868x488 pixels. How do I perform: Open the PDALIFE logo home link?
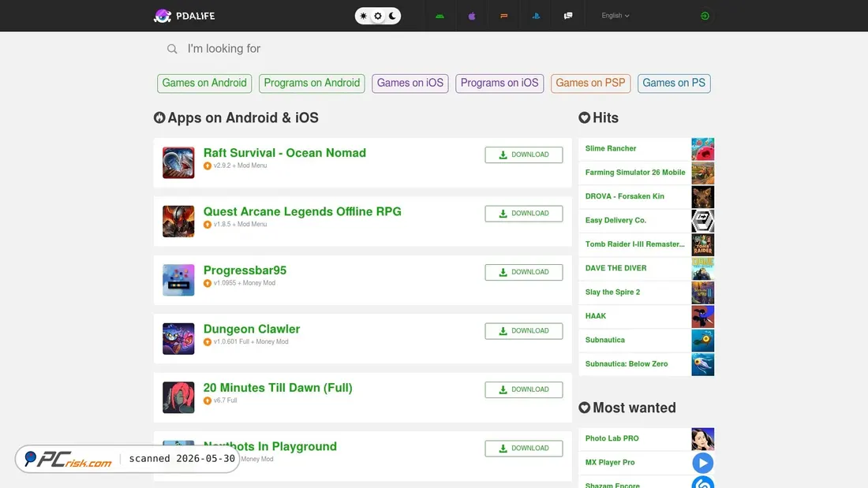pos(185,16)
